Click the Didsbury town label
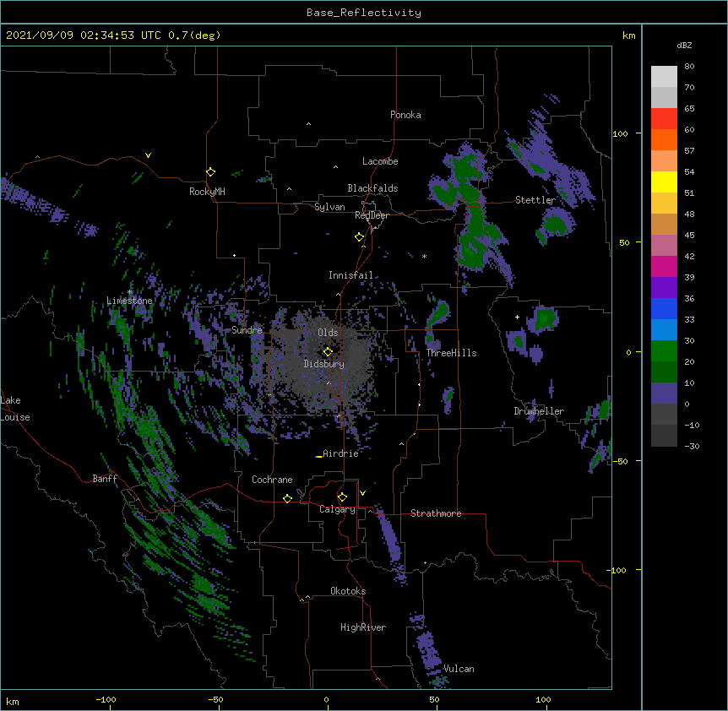 pyautogui.click(x=324, y=364)
